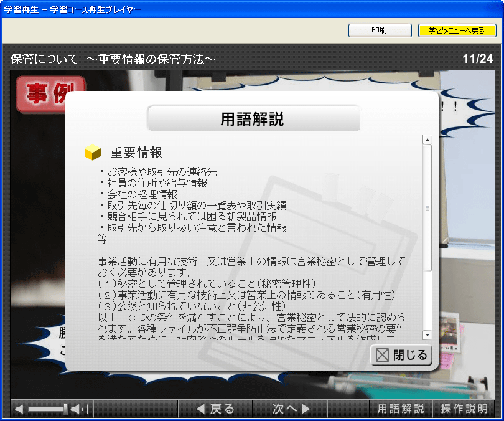Click the text 取引先毎の仕切り額の一覧表や取引実績
The height and width of the screenshot is (421, 504).
197,206
